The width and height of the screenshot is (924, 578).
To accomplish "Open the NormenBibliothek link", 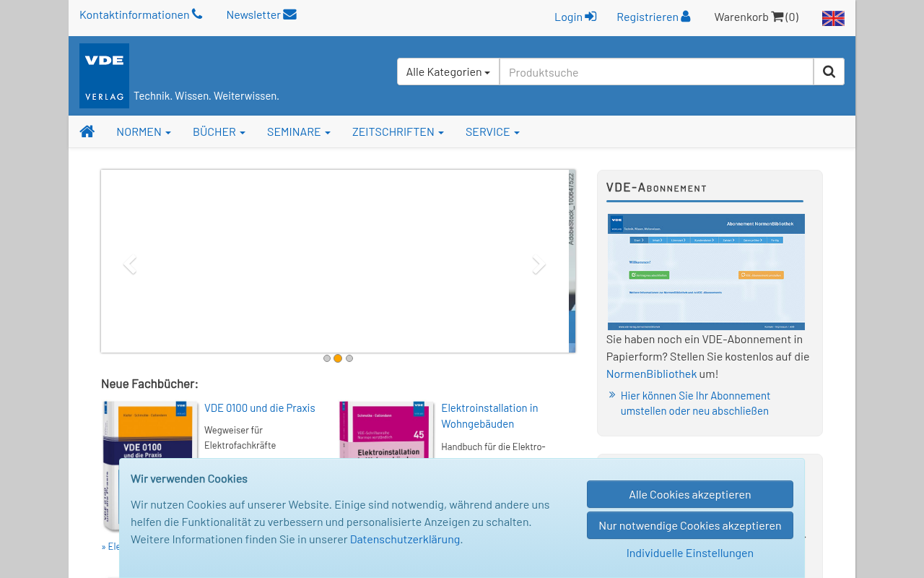I will [x=651, y=374].
